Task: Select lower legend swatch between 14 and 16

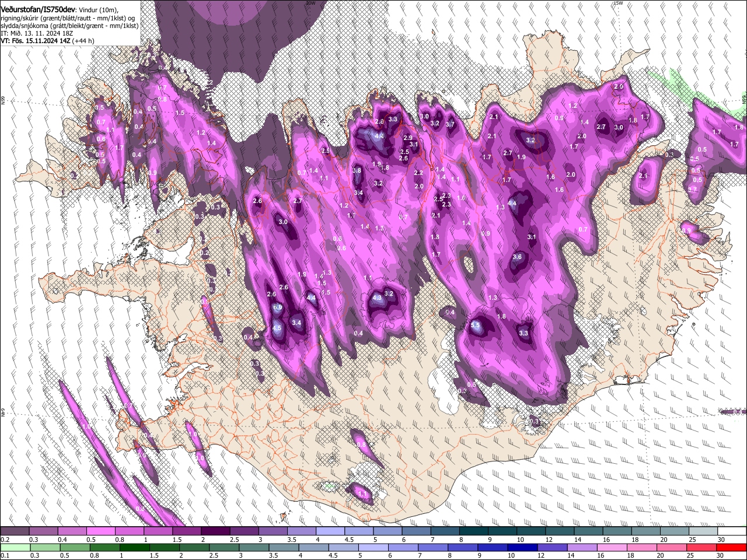Action: [x=582, y=547]
